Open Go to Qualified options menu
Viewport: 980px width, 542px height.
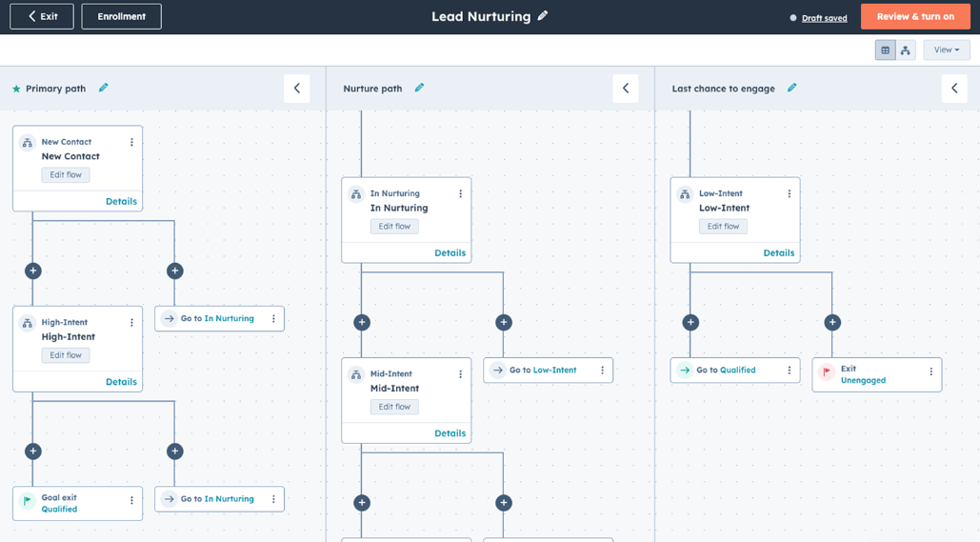pos(790,371)
